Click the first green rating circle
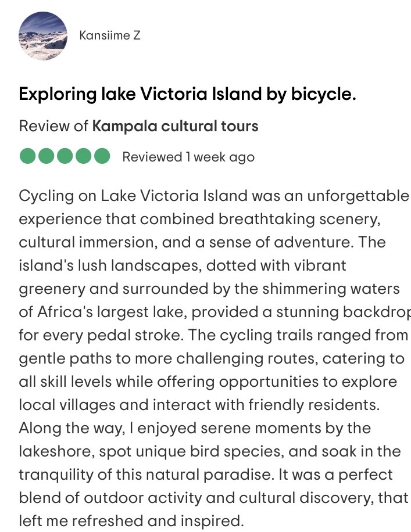This screenshot has width=411, height=532. click(x=27, y=157)
